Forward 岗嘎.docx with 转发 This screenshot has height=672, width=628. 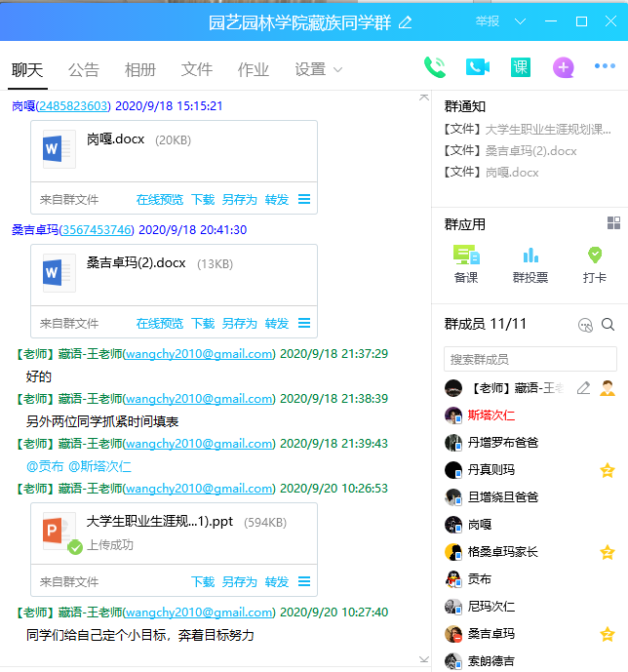(277, 200)
